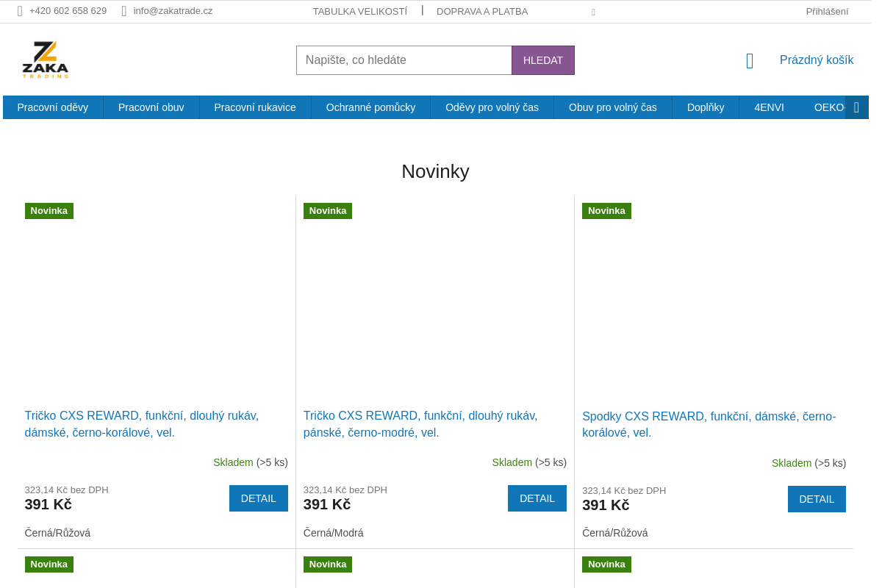Open the Obuv pro volný čas category
This screenshot has height=588, width=882.
[613, 107]
